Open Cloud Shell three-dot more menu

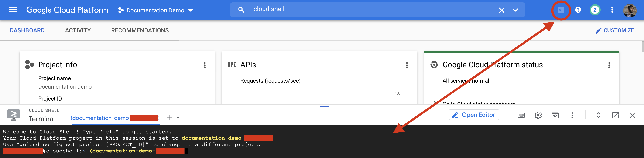(572, 115)
